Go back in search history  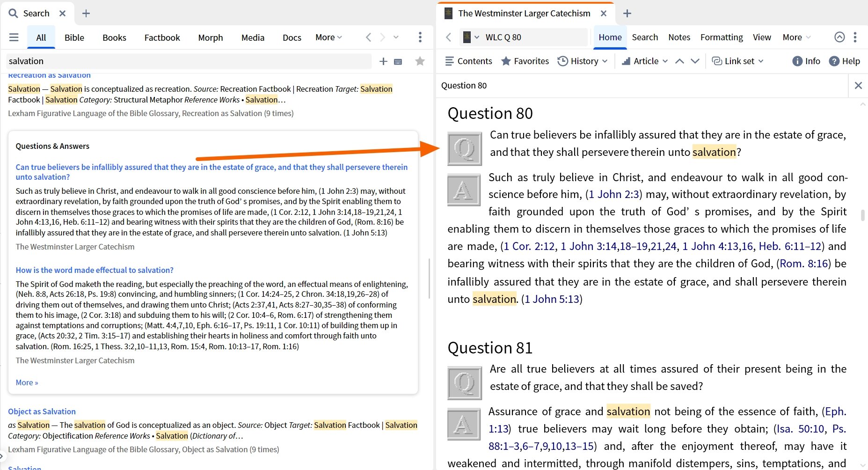click(x=369, y=37)
